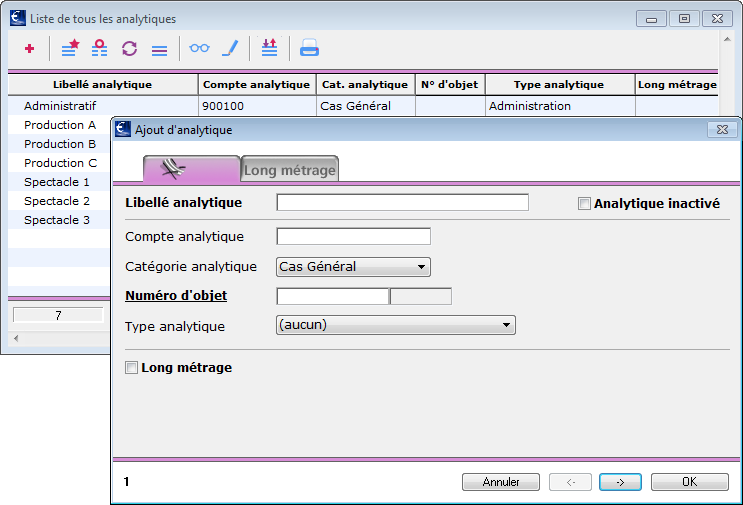Click the red plus add icon
Image resolution: width=743 pixels, height=505 pixels.
point(29,48)
